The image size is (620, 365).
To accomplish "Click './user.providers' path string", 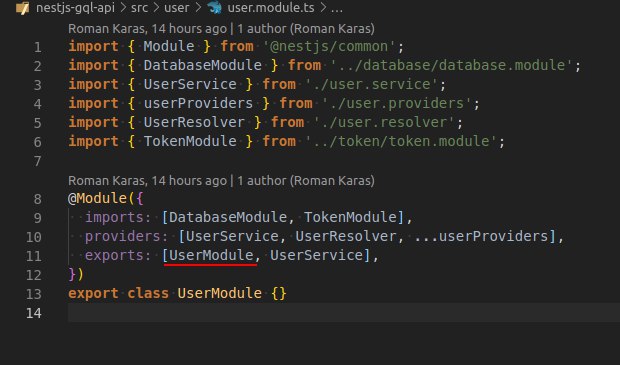I will (397, 103).
